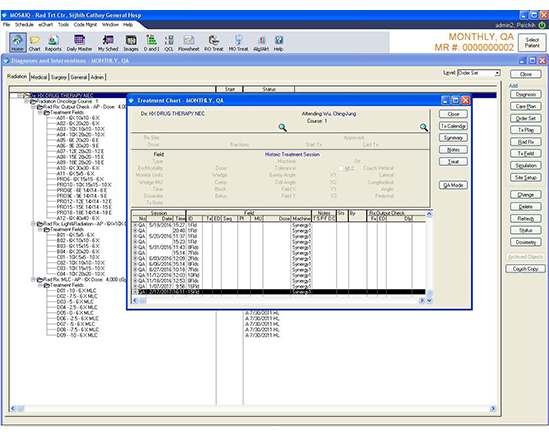Open the Help toolbar icon
The height and width of the screenshot is (437, 549).
point(279,43)
